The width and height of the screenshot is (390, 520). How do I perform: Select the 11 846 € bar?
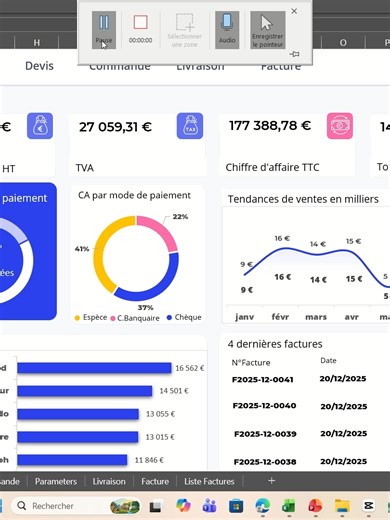[x=72, y=460]
